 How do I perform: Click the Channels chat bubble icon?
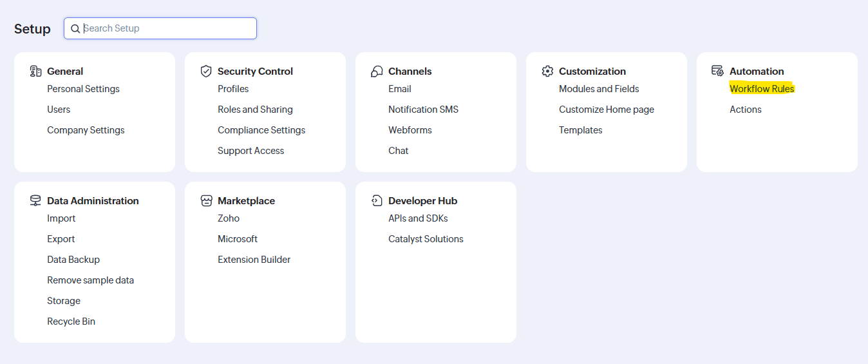point(377,71)
